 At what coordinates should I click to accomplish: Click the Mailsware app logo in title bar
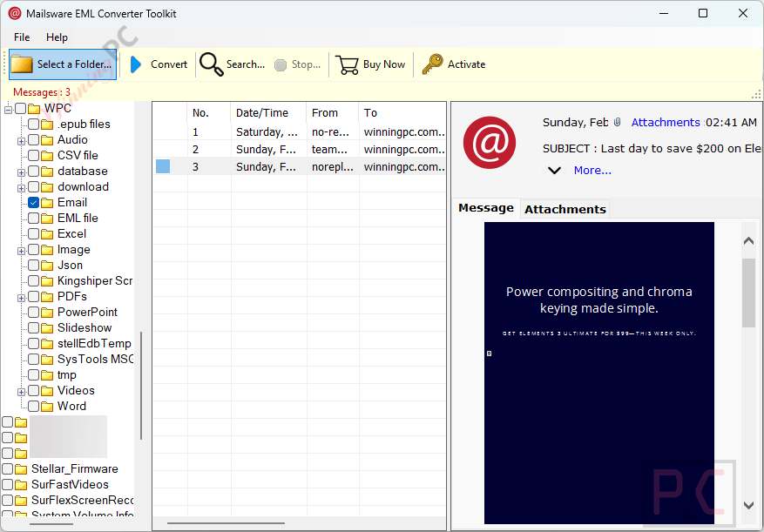15,13
